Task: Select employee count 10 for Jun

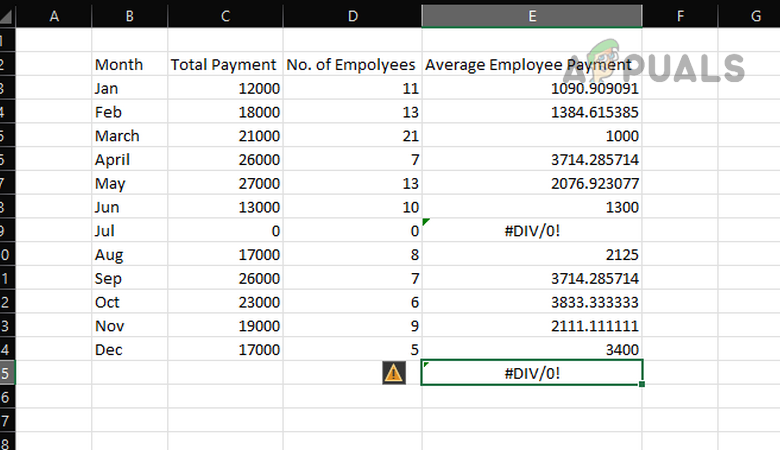Action: pos(353,207)
